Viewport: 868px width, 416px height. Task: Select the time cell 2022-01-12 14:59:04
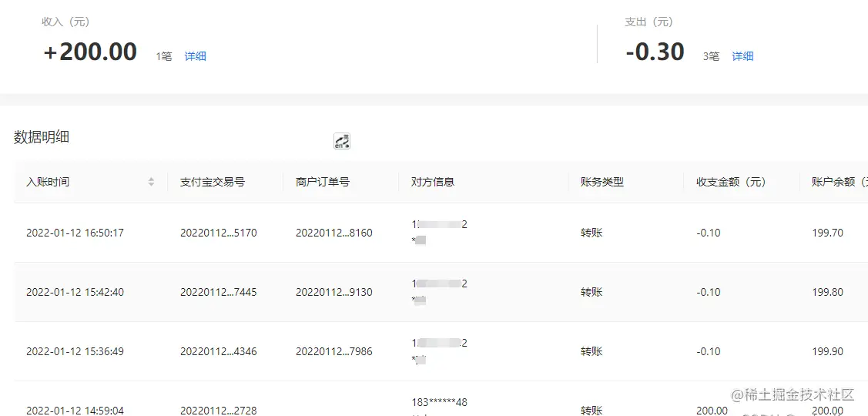75,411
